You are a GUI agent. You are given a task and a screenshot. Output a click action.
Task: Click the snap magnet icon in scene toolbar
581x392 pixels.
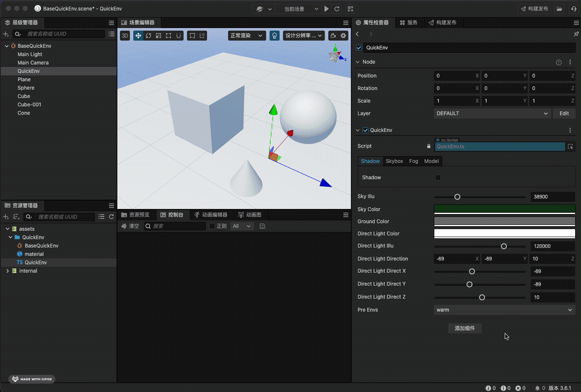178,36
